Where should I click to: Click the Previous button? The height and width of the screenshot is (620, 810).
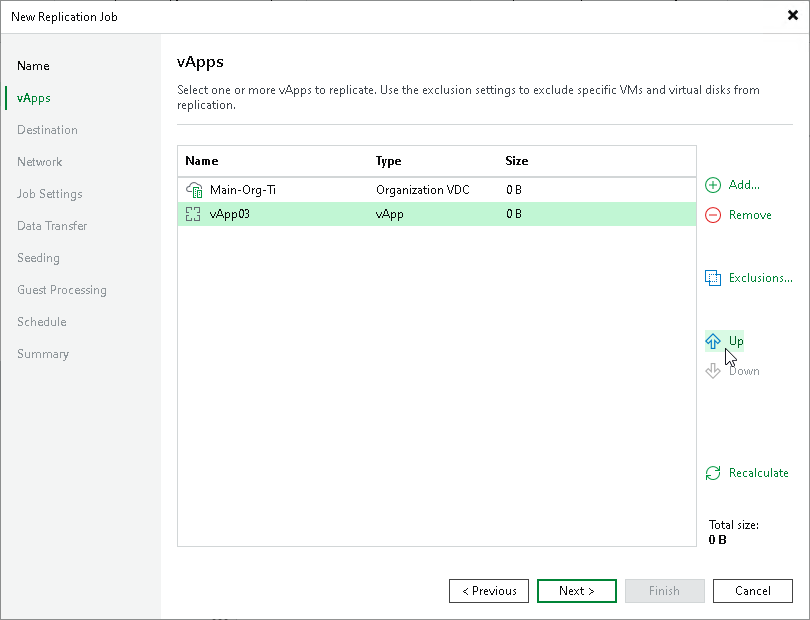pos(489,591)
